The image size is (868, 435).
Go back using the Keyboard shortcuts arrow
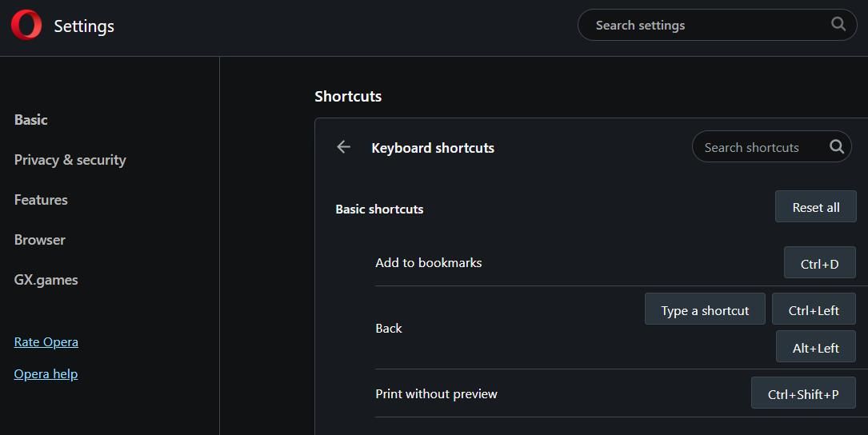coord(344,147)
